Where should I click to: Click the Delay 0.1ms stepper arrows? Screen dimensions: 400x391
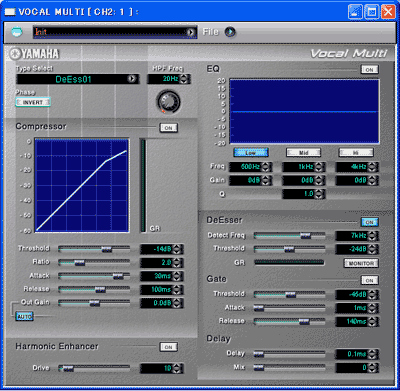(x=372, y=354)
